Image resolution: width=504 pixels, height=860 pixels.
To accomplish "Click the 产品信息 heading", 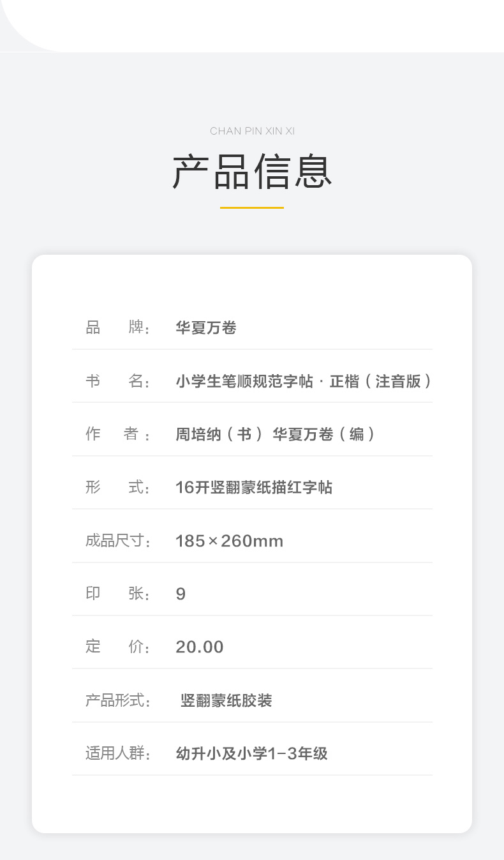I will [x=252, y=171].
